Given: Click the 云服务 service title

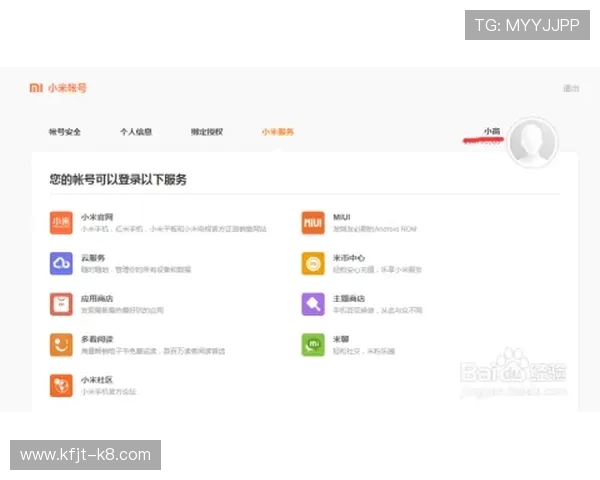Looking at the screenshot, I should [x=93, y=258].
